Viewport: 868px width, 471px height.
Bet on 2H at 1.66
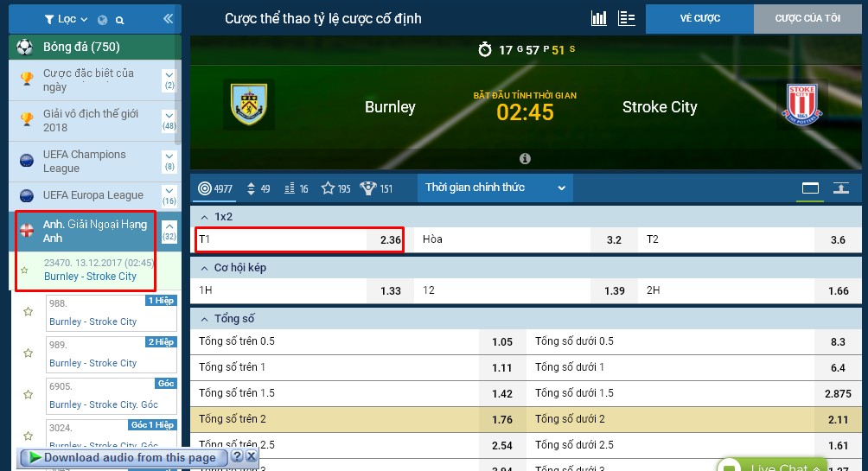(750, 290)
